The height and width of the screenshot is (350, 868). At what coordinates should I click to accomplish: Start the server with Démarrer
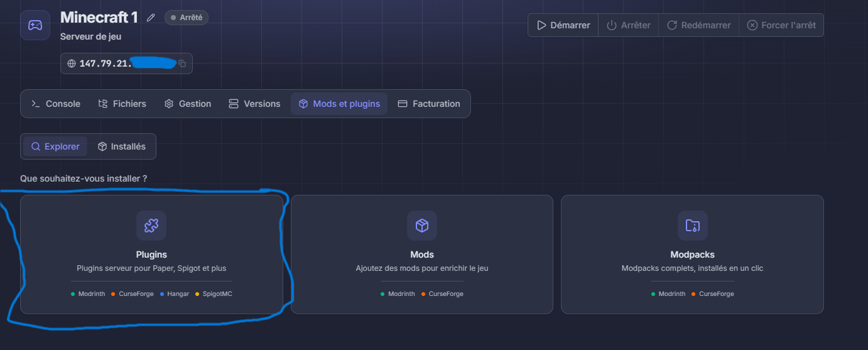pyautogui.click(x=563, y=25)
